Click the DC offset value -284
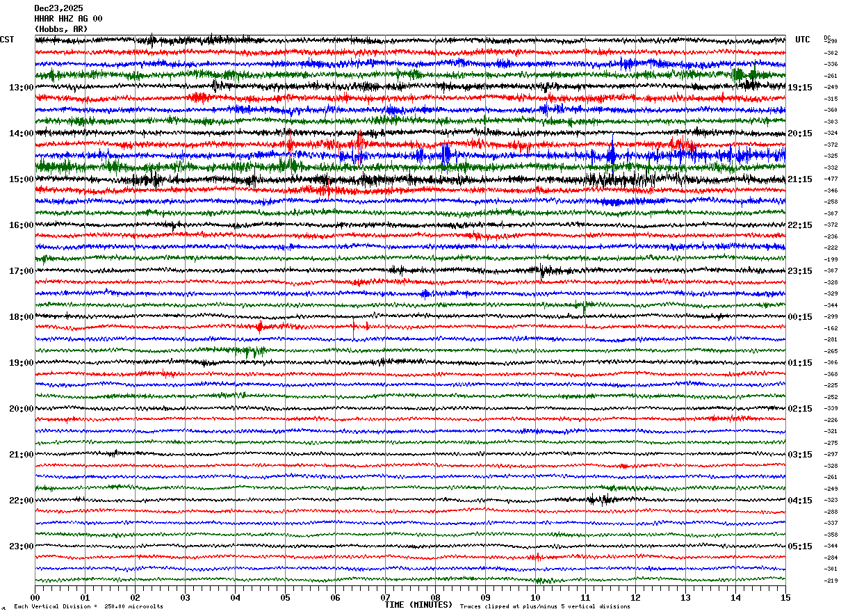 tap(831, 558)
